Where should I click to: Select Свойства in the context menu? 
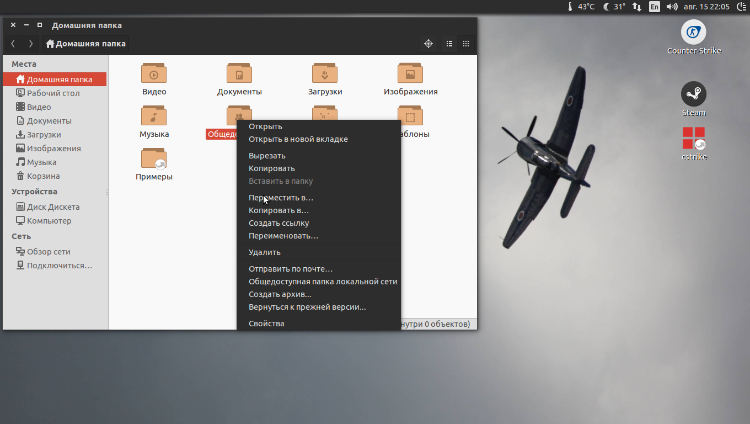click(266, 324)
